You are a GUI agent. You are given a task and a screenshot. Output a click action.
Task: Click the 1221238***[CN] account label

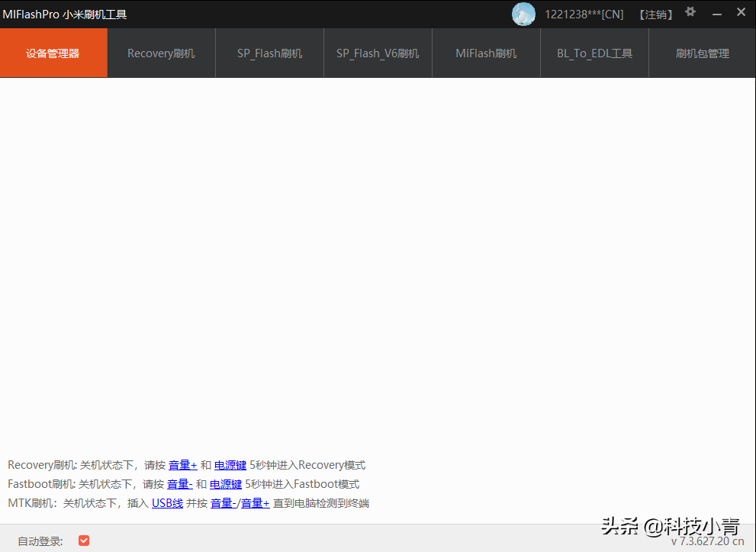584,14
